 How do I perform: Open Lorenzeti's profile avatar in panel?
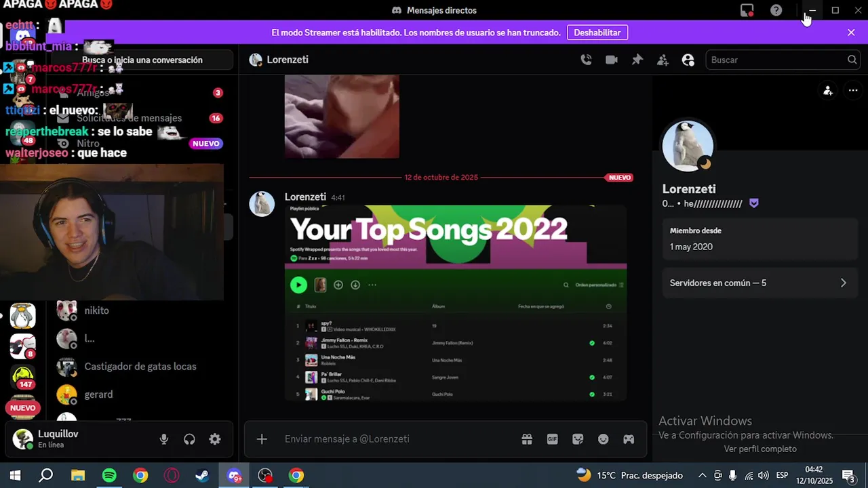click(x=688, y=146)
